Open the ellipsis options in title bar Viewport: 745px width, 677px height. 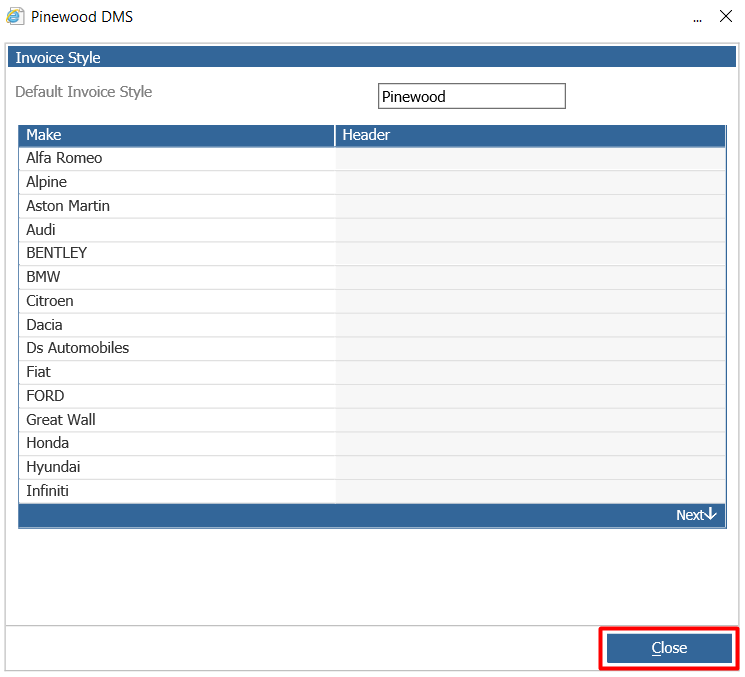pos(697,19)
